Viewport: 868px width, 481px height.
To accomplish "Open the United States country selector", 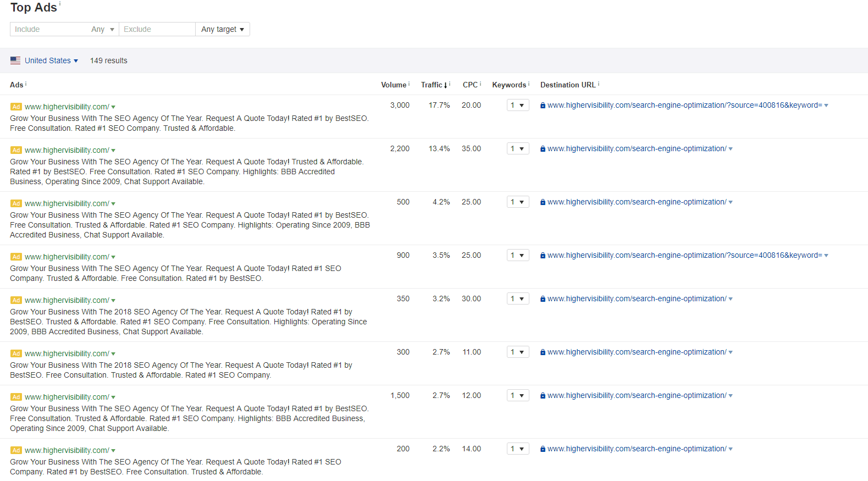I will point(51,60).
